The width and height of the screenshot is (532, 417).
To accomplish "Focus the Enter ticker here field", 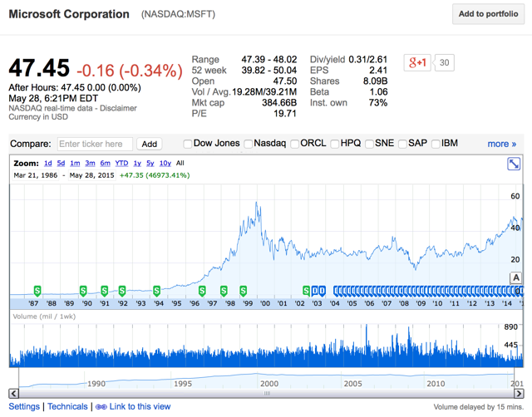I will click(95, 144).
